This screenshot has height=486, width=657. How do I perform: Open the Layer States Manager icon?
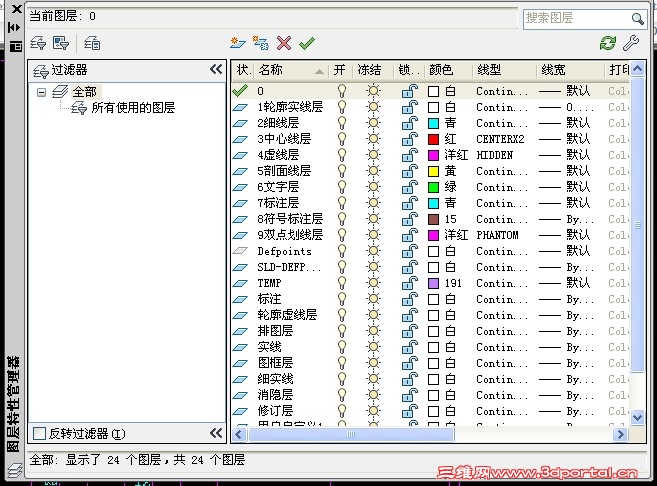[x=92, y=43]
